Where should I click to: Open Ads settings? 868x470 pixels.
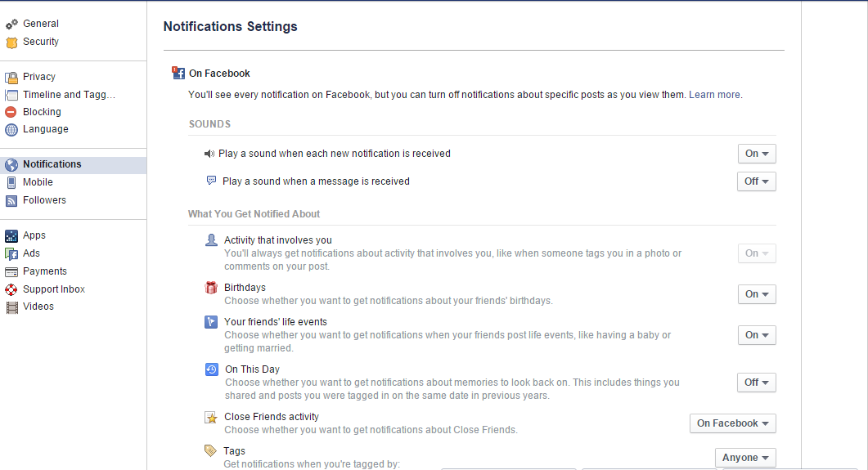point(32,253)
